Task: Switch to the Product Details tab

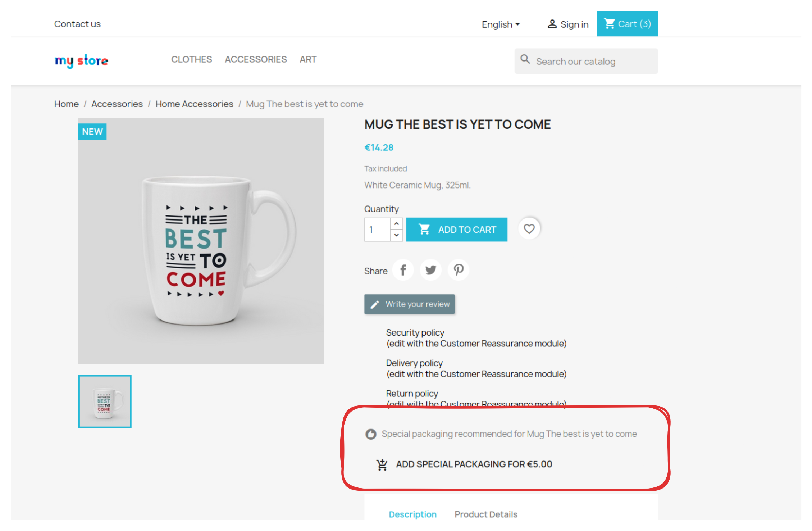Action: pyautogui.click(x=486, y=514)
